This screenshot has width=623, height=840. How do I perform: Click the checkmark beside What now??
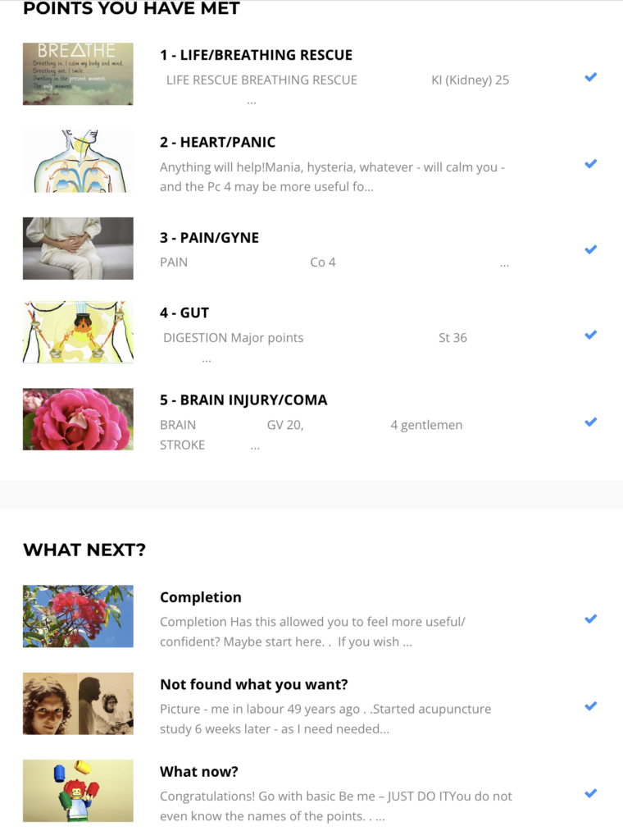click(590, 793)
